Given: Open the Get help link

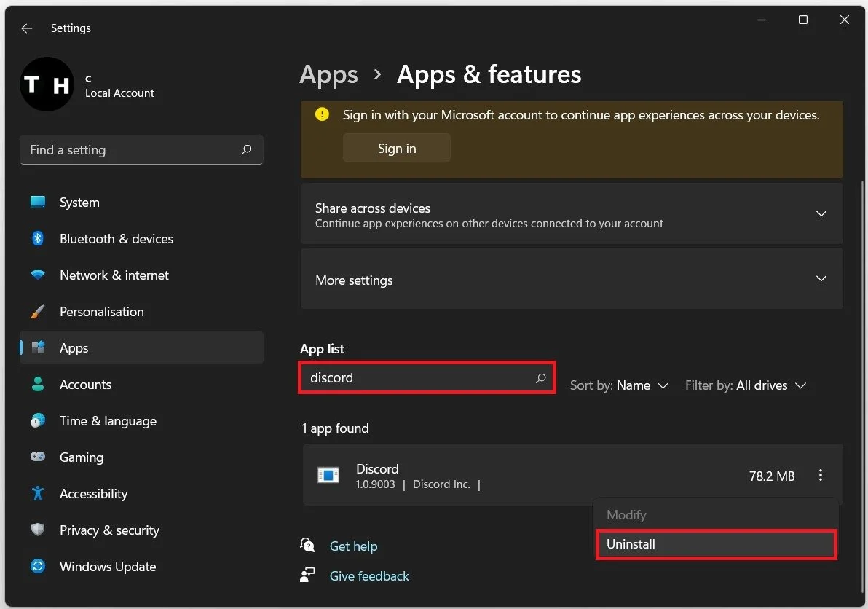Looking at the screenshot, I should 353,546.
